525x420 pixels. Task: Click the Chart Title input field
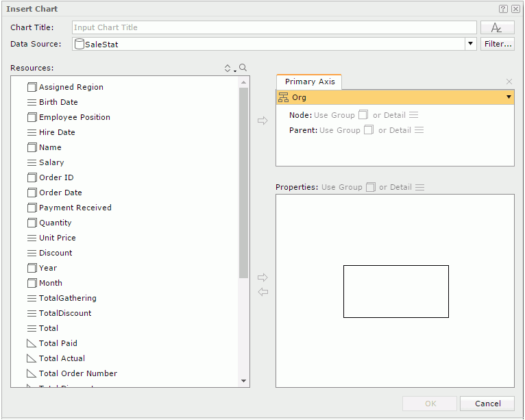274,27
